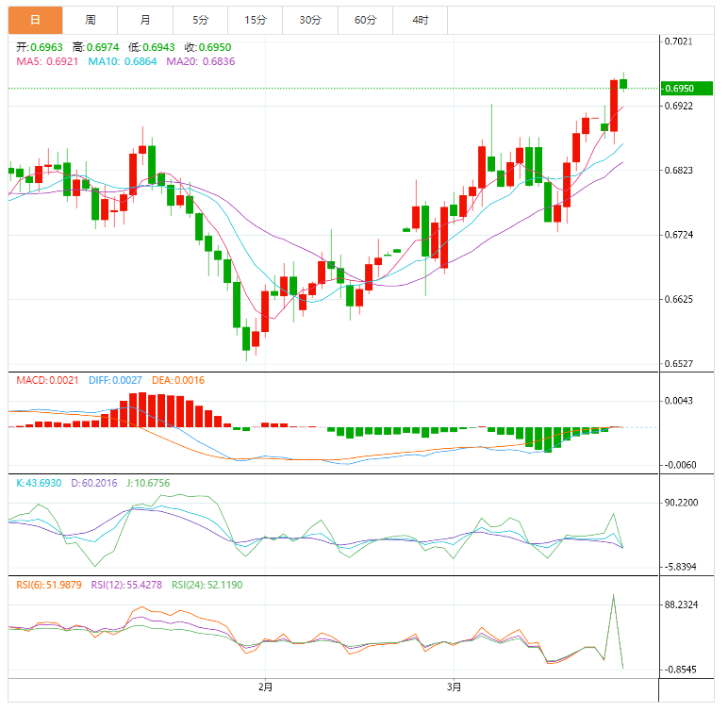The height and width of the screenshot is (712, 728).
Task: Click the RSI(24):52.1190 label
Action: pos(207,586)
